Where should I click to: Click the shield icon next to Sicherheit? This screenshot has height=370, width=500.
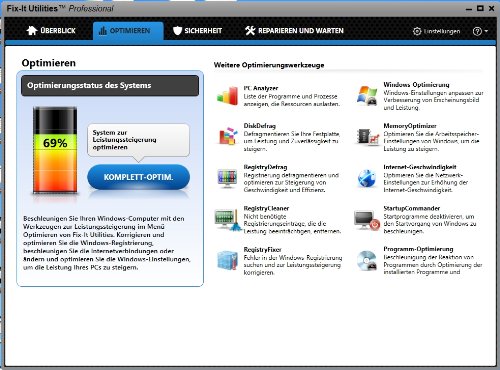click(177, 31)
